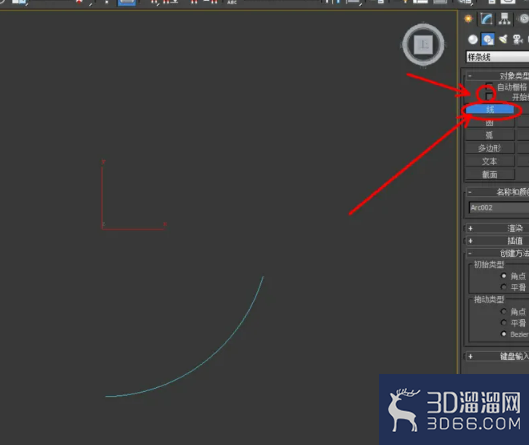
Task: Select 角点 under 拖动类型
Action: [x=504, y=311]
